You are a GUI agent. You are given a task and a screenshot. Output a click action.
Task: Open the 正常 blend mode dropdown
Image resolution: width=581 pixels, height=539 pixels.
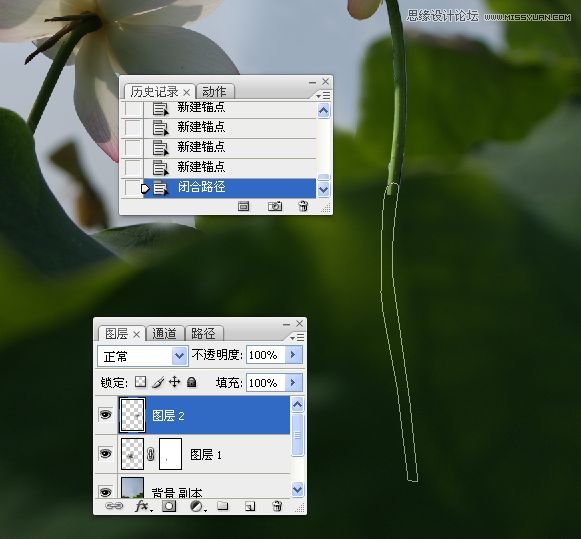coord(179,356)
